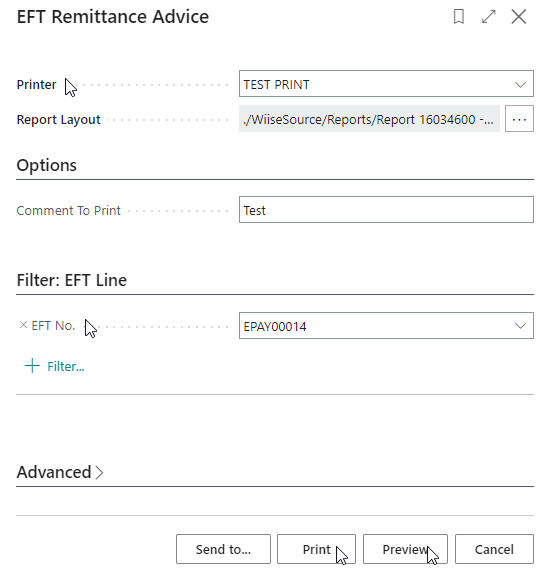
Task: Click the Filter... link
Action: tap(66, 366)
